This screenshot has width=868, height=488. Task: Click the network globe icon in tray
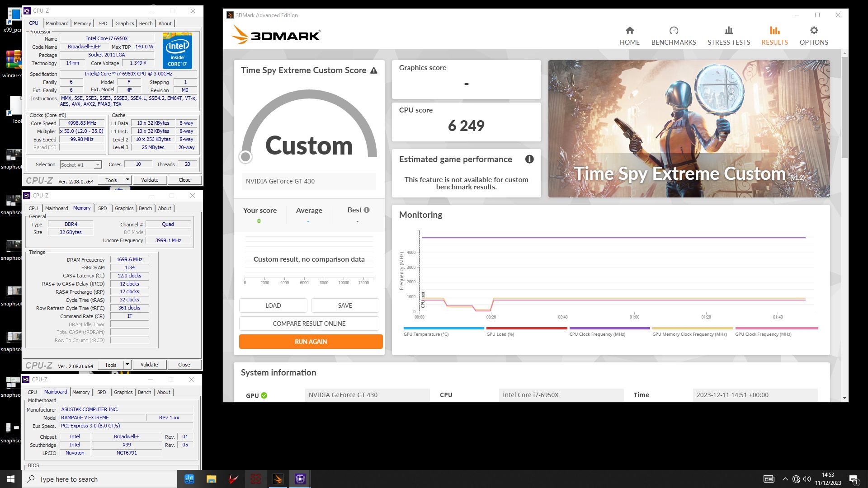pos(796,479)
